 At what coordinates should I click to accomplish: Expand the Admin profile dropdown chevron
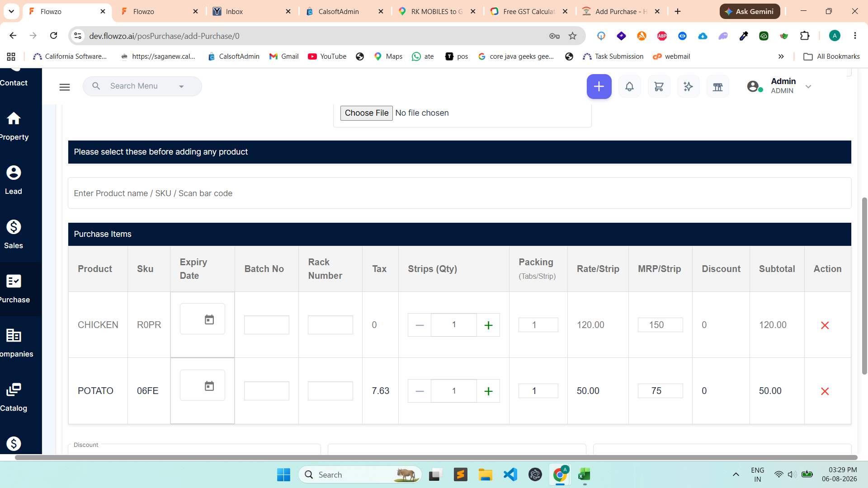click(808, 86)
